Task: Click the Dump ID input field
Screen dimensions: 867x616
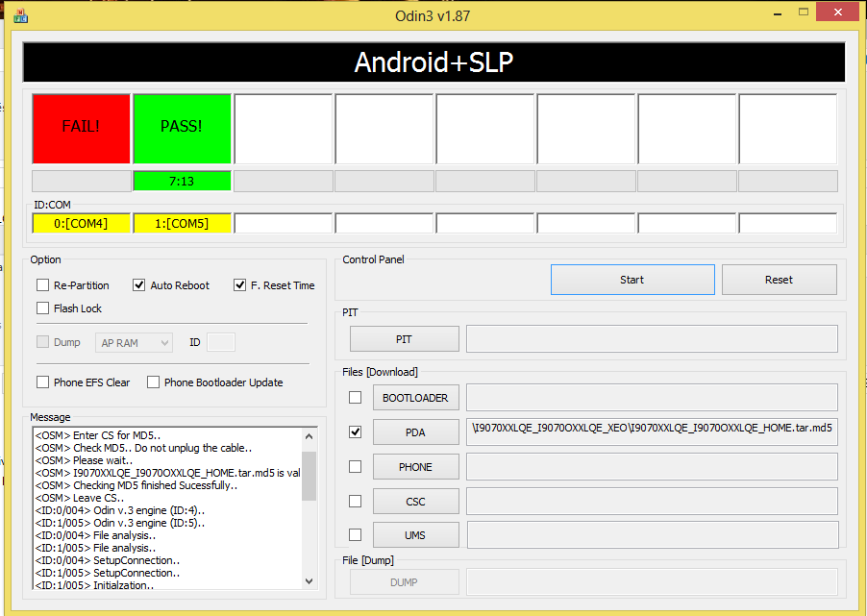Action: pos(221,342)
